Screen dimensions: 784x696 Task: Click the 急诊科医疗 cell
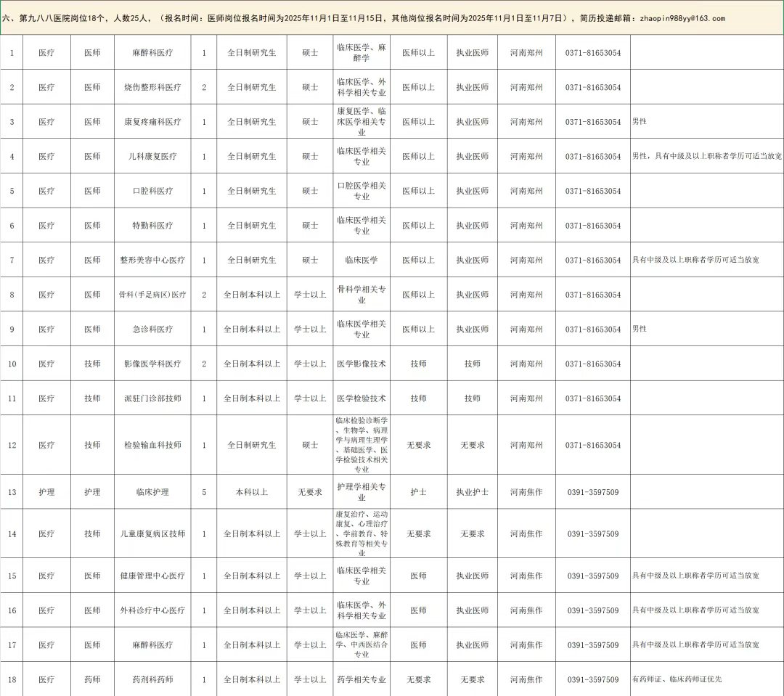tap(152, 329)
